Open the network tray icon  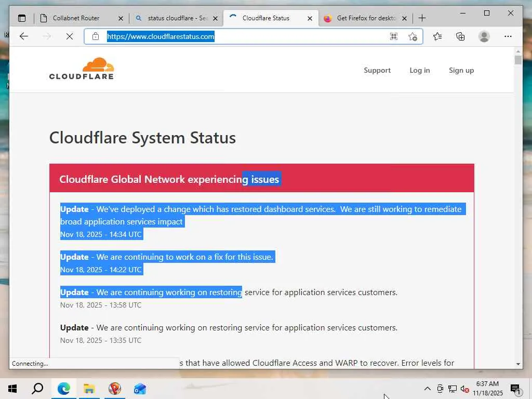coord(453,389)
